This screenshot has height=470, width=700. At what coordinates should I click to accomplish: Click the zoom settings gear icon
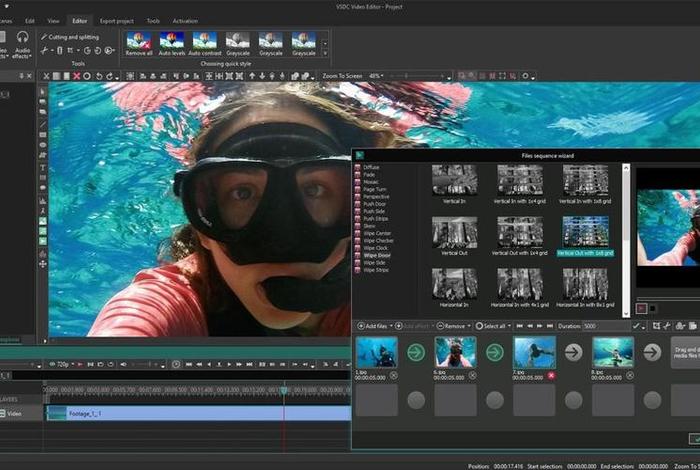pyautogui.click(x=525, y=76)
